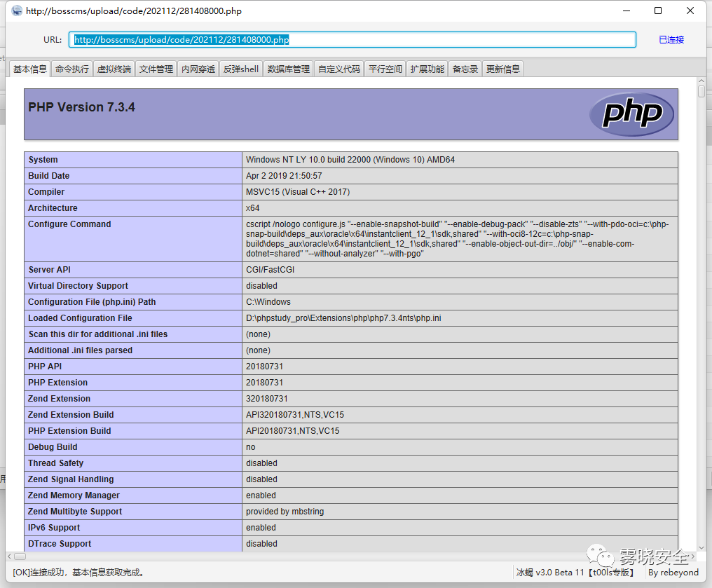712x588 pixels.
Task: Click the 'C:\Windows' value
Action: 268,302
